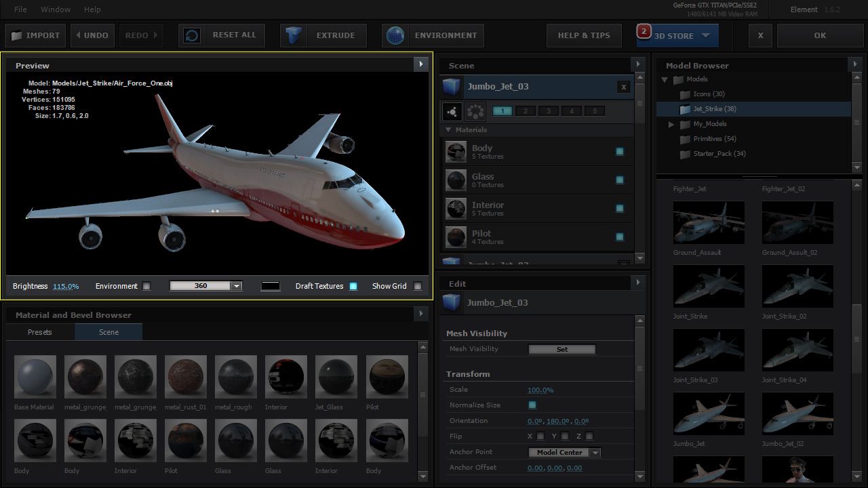Click the Environment globe icon
Viewport: 868px width, 488px height.
395,35
